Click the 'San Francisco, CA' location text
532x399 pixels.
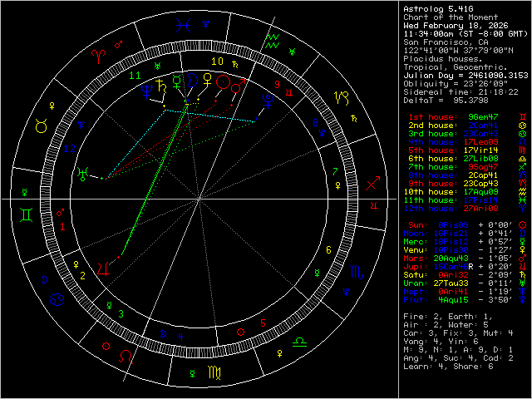[446, 42]
